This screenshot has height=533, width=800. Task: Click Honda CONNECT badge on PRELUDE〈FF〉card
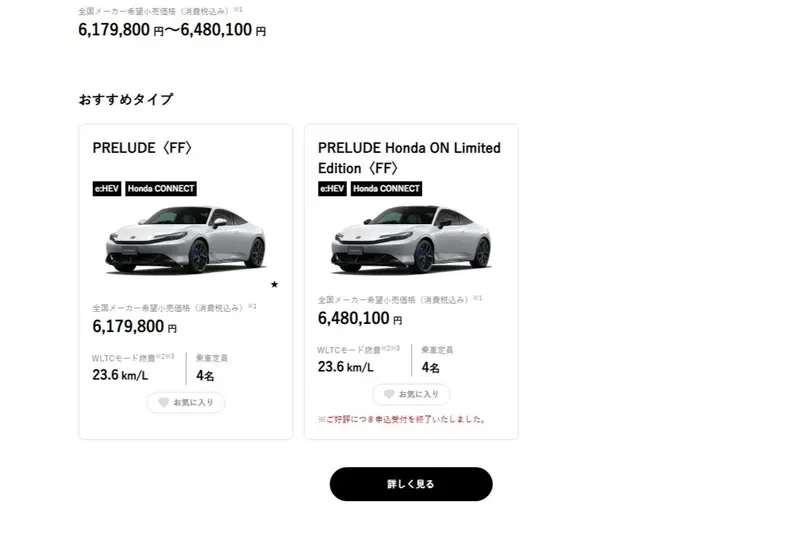pyautogui.click(x=161, y=188)
